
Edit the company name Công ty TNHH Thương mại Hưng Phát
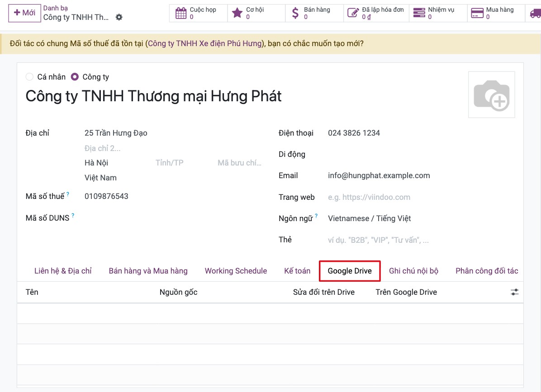click(153, 96)
